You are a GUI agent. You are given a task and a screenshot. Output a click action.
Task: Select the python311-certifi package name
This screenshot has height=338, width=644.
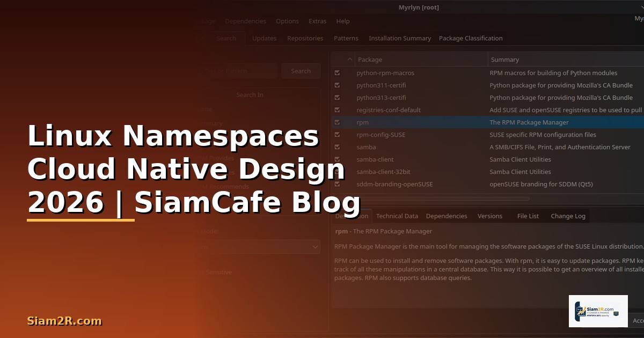[x=381, y=85]
